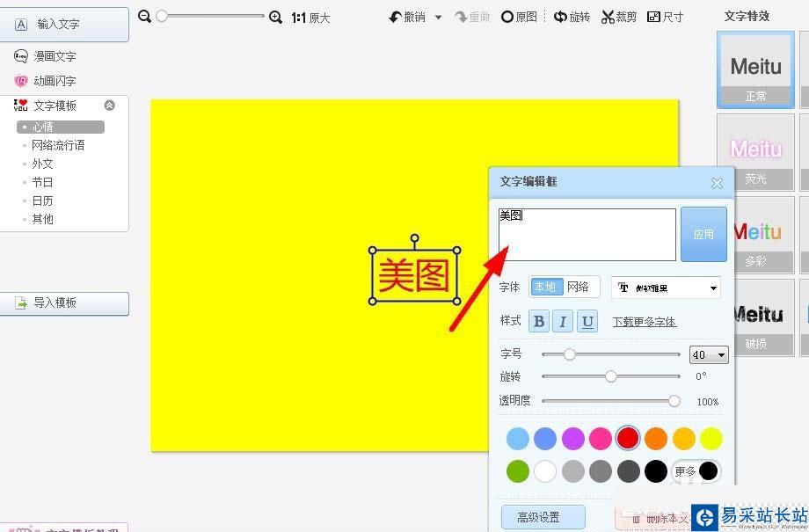
Task: Close the 文字编辑框 dialog
Action: (717, 183)
